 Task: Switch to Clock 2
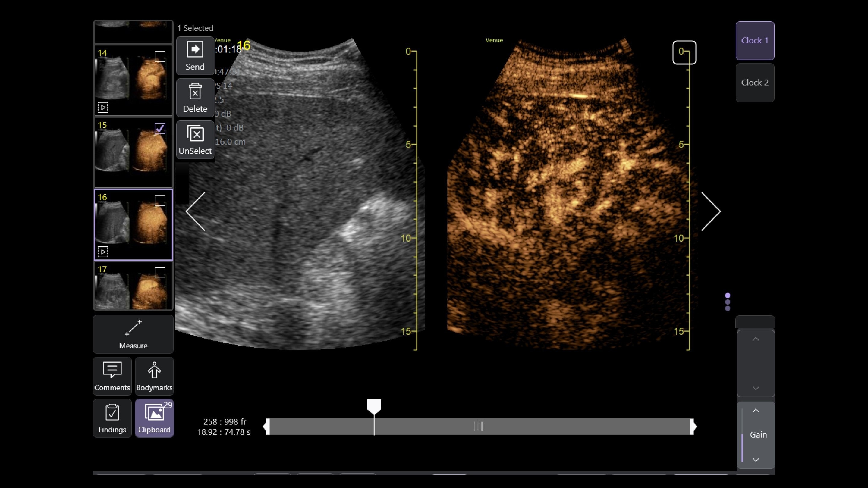pyautogui.click(x=755, y=83)
